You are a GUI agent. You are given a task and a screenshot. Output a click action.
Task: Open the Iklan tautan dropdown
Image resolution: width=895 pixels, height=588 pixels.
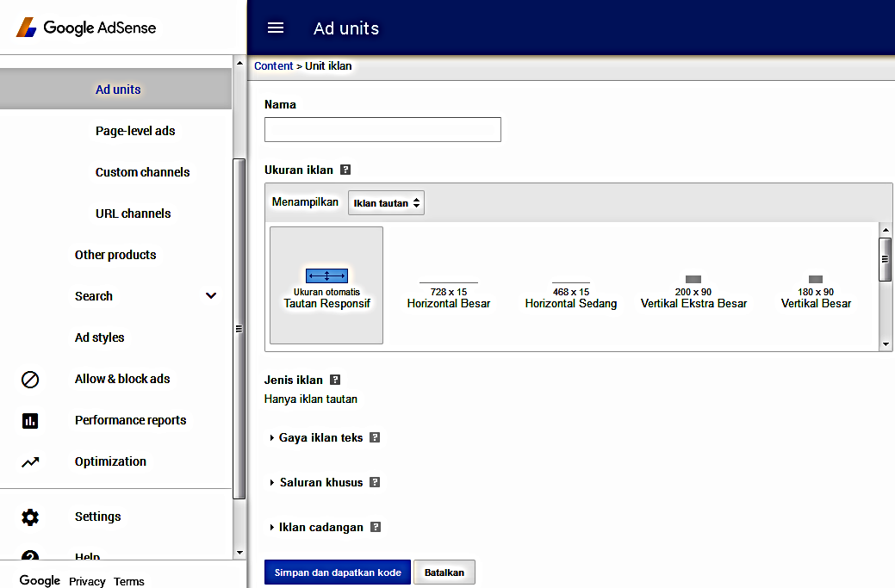click(x=386, y=202)
